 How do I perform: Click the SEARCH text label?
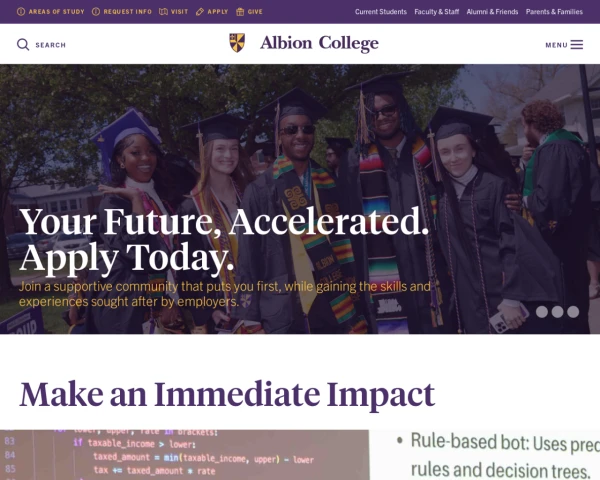[x=50, y=45]
